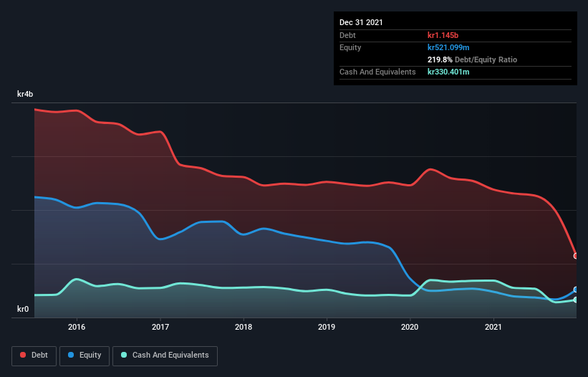
Task: Click the 2016 x-axis label
Action: click(x=77, y=327)
